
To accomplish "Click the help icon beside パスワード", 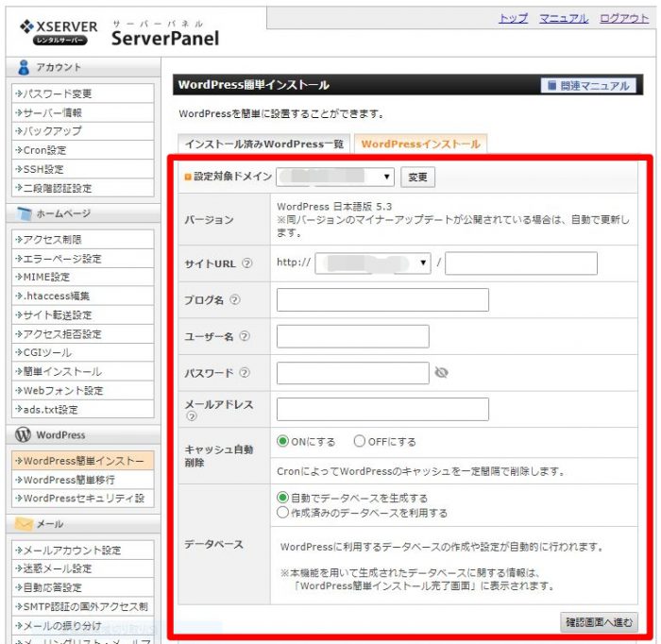I will click(245, 373).
